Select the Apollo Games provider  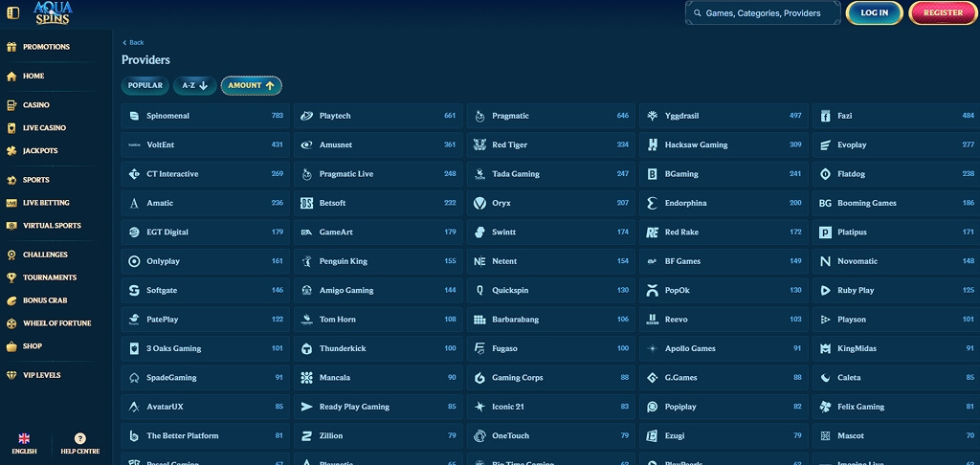click(724, 348)
